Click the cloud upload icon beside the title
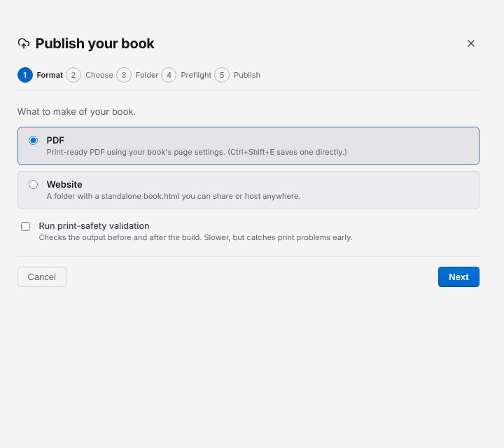Screen dimensions: 504x448 pos(24,43)
